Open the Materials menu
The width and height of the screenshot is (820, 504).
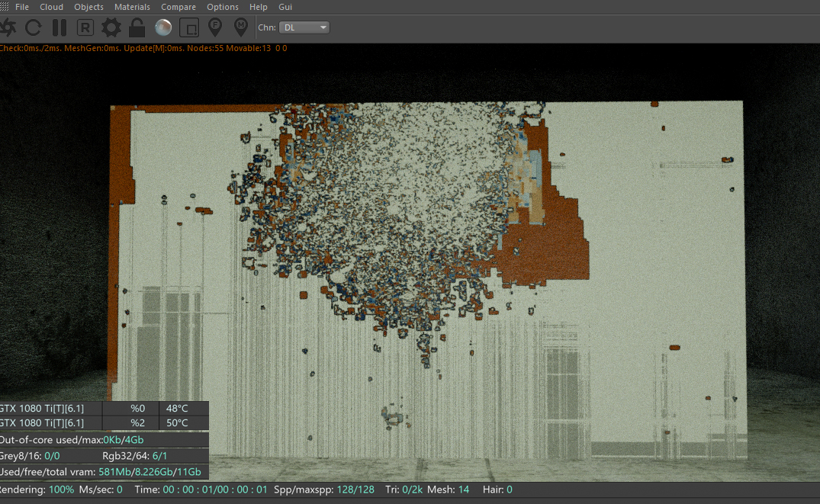pos(132,7)
